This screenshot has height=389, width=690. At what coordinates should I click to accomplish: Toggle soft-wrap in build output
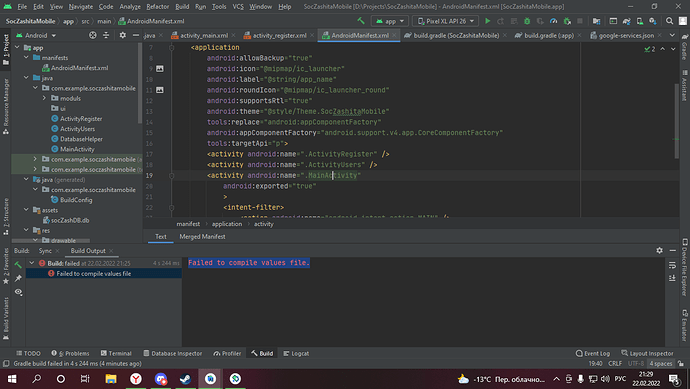pos(672,265)
